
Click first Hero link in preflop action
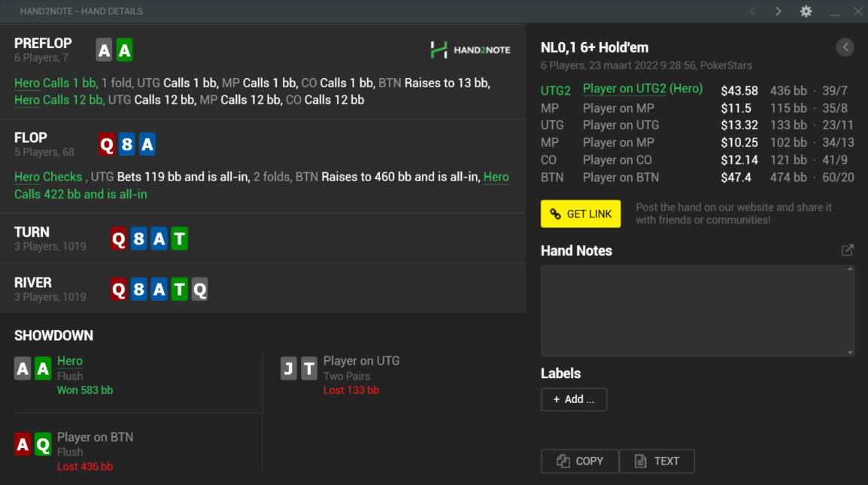tap(26, 83)
